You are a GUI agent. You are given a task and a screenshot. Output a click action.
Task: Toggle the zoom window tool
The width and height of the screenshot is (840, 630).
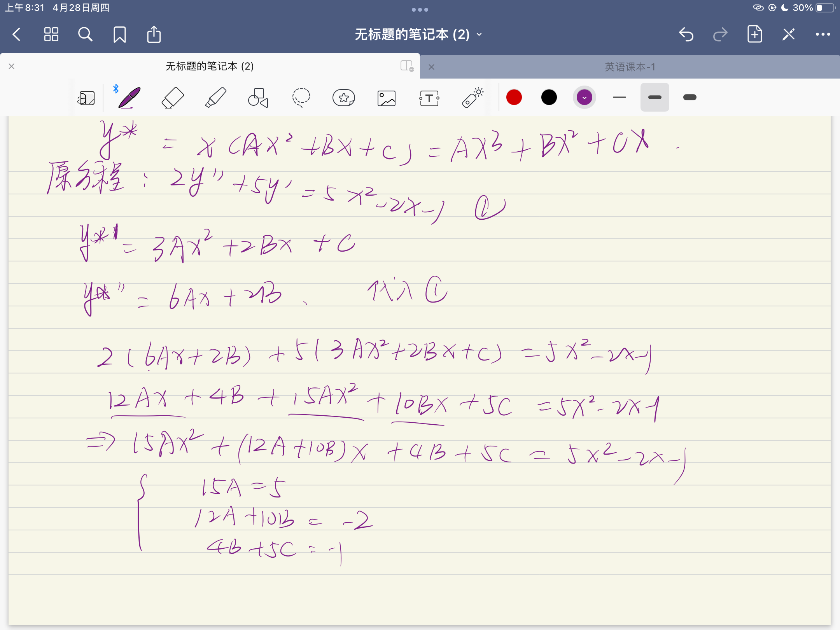[86, 98]
